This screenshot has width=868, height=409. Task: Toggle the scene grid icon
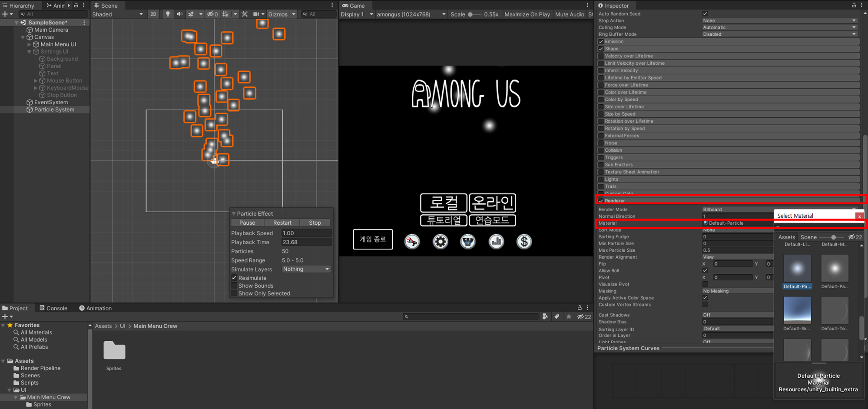pos(225,14)
